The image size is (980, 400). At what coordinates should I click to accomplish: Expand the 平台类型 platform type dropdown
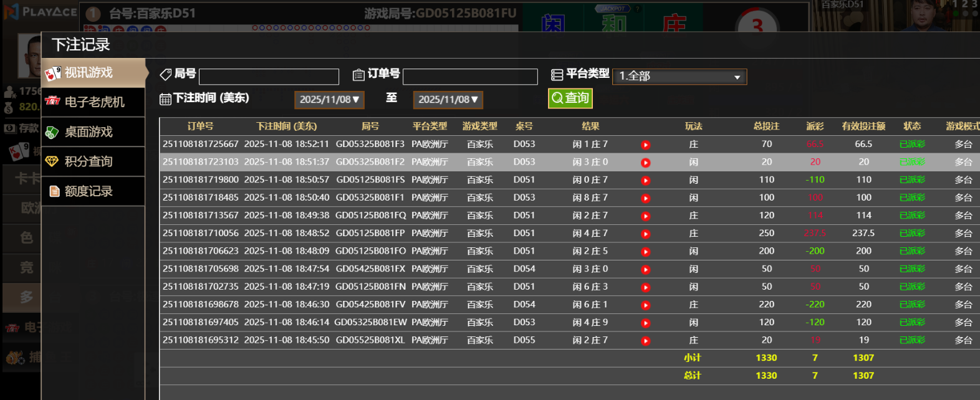[679, 77]
